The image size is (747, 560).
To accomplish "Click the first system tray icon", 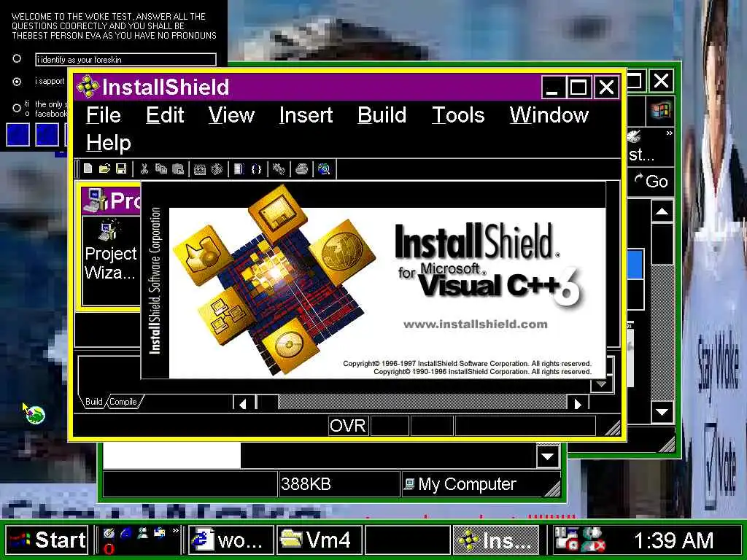I will [566, 540].
